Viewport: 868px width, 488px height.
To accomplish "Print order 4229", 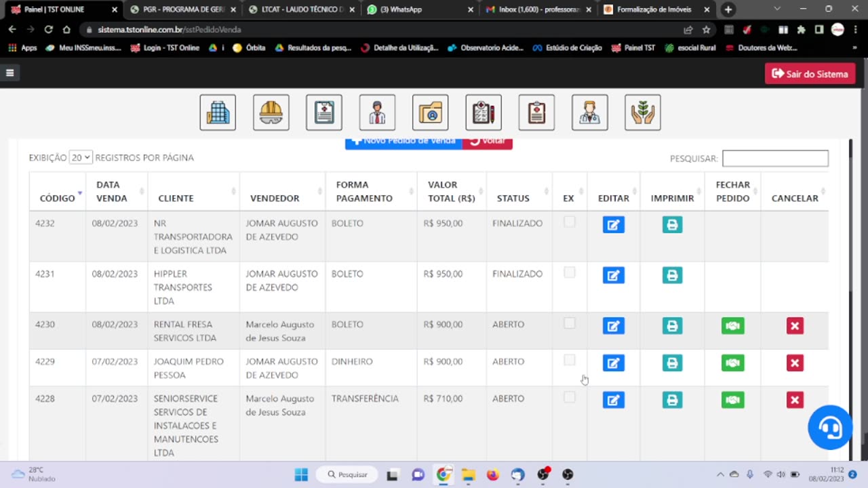I will point(672,363).
